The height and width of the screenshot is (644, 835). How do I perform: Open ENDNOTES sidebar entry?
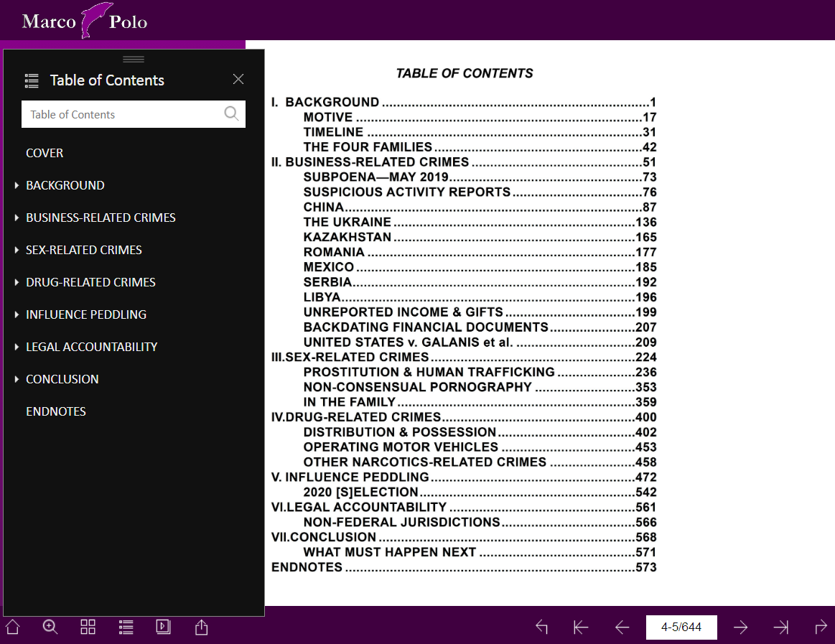click(56, 412)
